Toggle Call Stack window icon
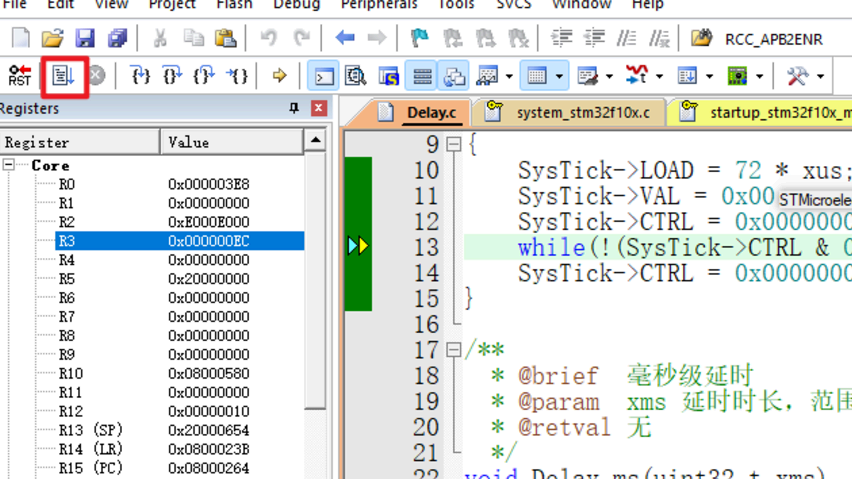 (454, 75)
